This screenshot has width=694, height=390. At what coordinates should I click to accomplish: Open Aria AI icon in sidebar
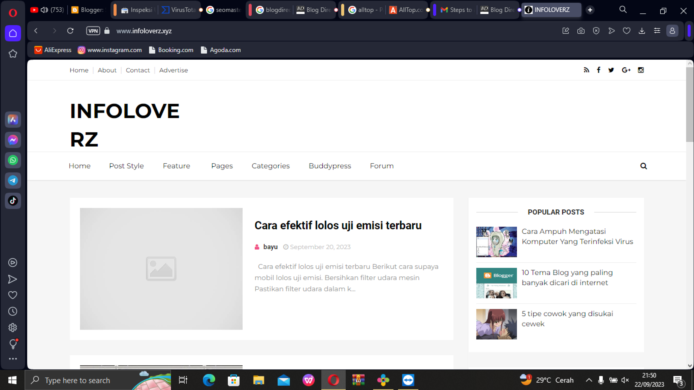[x=13, y=120]
